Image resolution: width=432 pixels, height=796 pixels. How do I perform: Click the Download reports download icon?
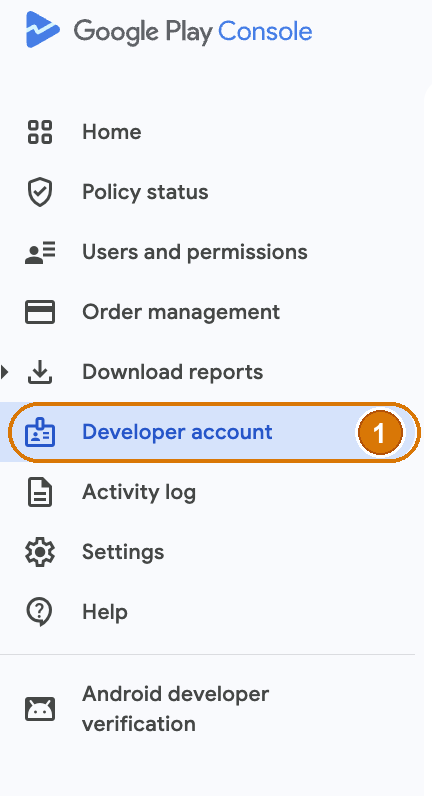pos(40,372)
